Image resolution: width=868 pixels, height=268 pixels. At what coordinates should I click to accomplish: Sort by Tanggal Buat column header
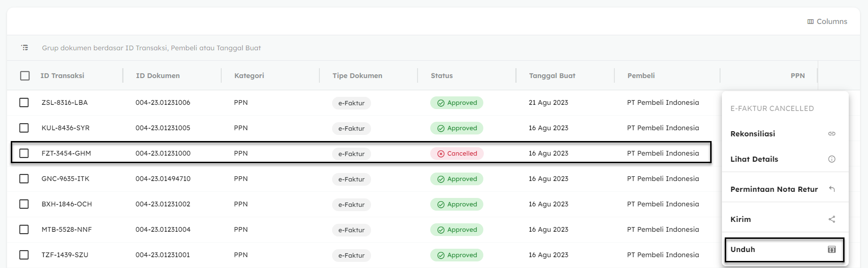point(552,76)
